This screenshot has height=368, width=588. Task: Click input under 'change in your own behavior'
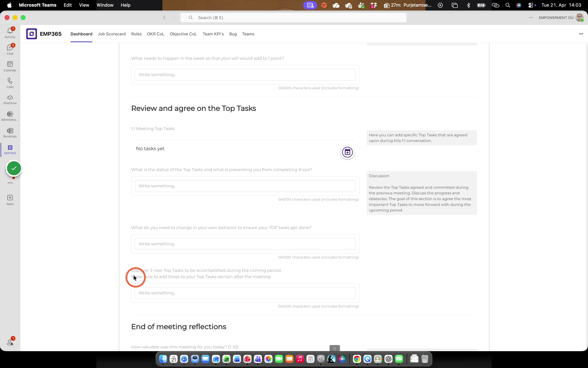point(245,244)
